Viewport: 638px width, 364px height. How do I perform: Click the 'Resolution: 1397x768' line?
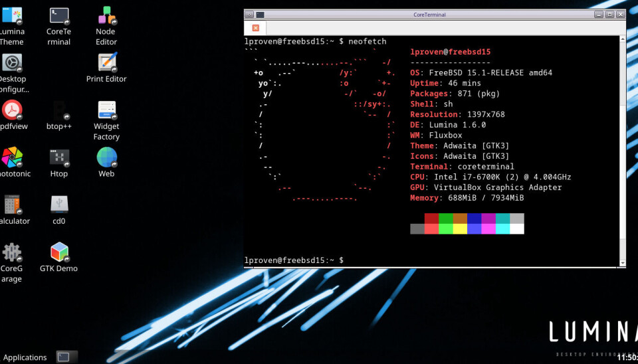click(457, 114)
